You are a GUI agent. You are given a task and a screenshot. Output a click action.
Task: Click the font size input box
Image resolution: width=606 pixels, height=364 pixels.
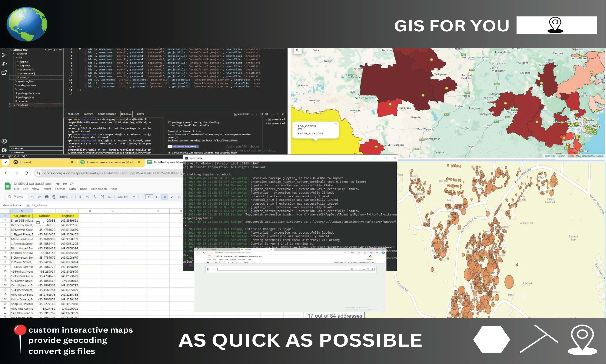[x=149, y=197]
